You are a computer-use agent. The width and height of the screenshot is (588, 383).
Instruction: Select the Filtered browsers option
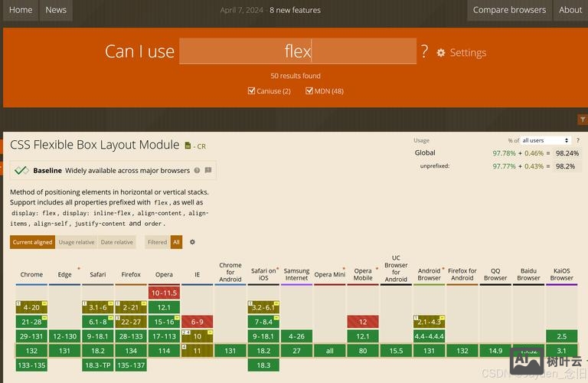point(157,242)
